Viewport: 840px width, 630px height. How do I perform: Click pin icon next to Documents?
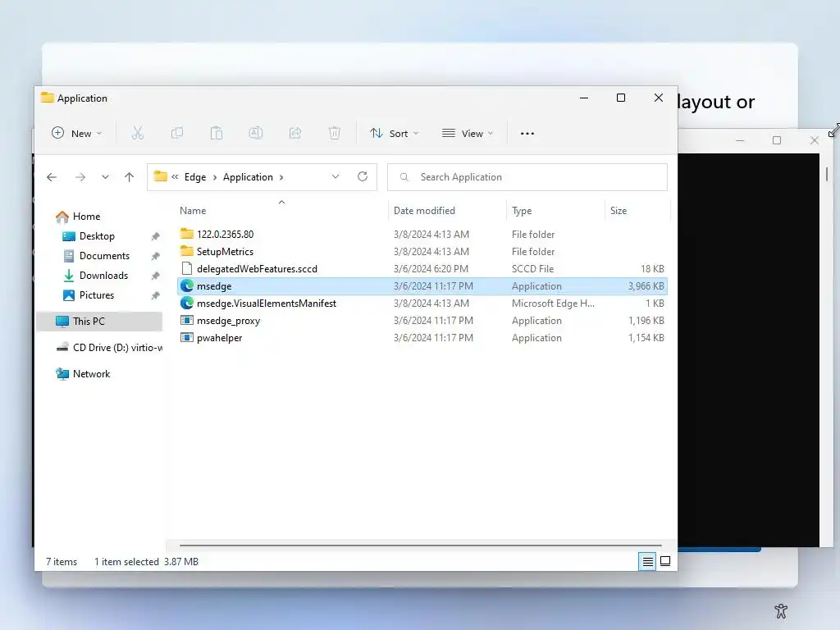click(155, 256)
